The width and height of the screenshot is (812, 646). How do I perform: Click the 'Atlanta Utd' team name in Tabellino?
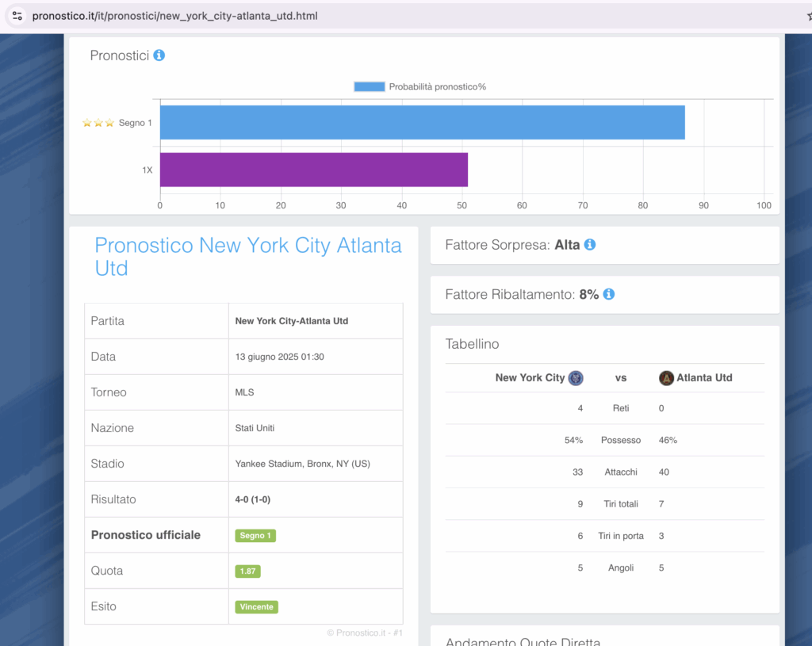coord(704,378)
